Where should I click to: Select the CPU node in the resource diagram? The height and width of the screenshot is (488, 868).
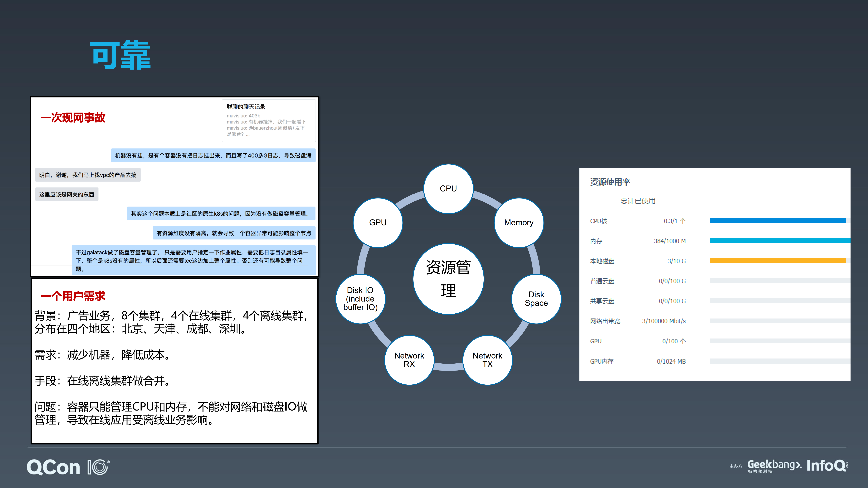pyautogui.click(x=448, y=189)
